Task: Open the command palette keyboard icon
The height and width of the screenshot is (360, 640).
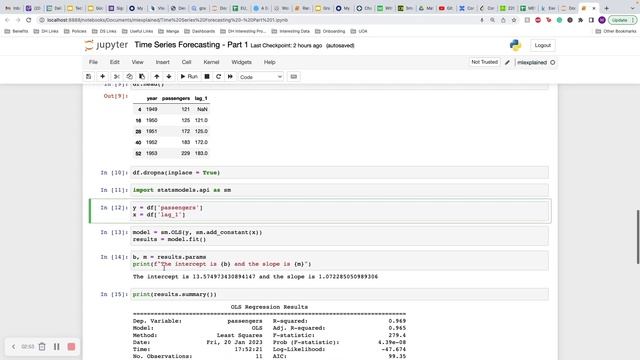Action: [293, 77]
